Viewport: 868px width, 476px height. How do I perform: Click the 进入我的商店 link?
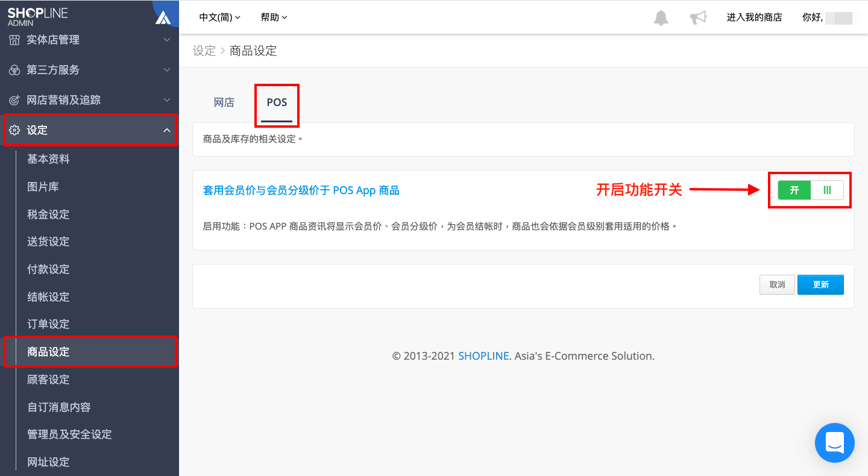(x=754, y=17)
